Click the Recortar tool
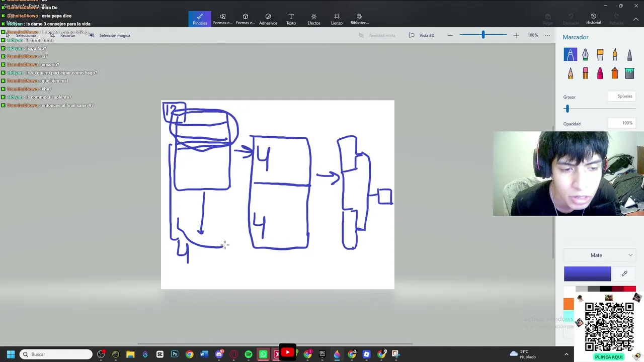Viewport: 644px width, 362px height. [63, 35]
